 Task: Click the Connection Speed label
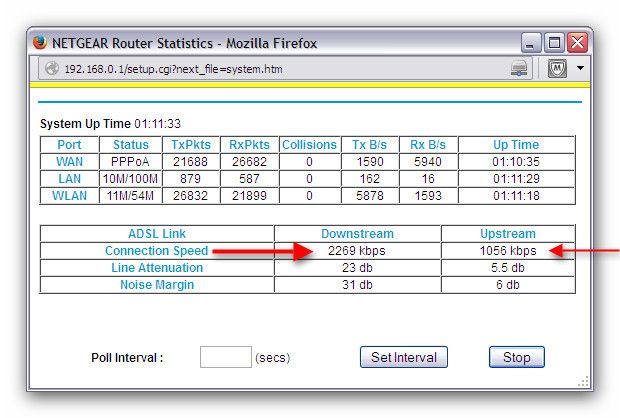tap(157, 251)
